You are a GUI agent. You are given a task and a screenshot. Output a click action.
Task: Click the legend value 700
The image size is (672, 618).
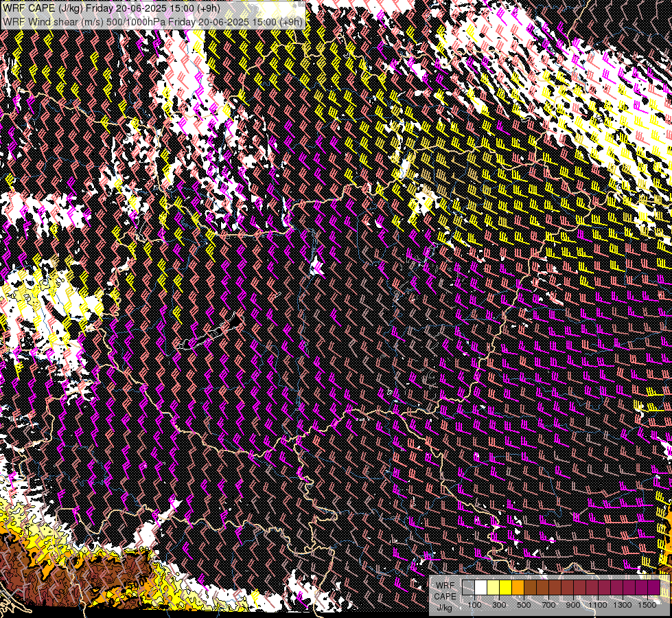pyautogui.click(x=548, y=605)
